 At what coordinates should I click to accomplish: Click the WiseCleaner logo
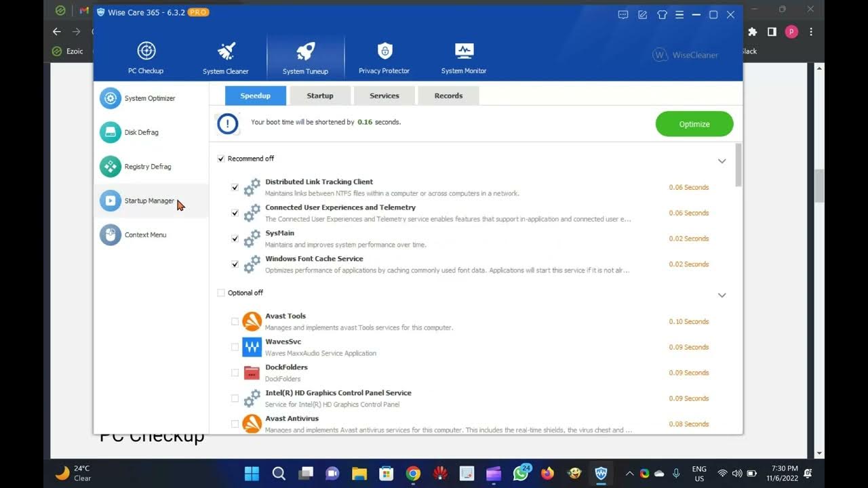point(685,55)
